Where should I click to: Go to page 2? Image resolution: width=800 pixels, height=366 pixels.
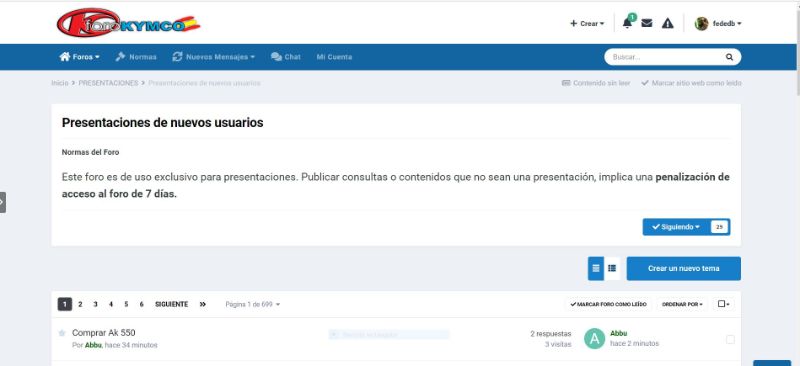pyautogui.click(x=80, y=304)
